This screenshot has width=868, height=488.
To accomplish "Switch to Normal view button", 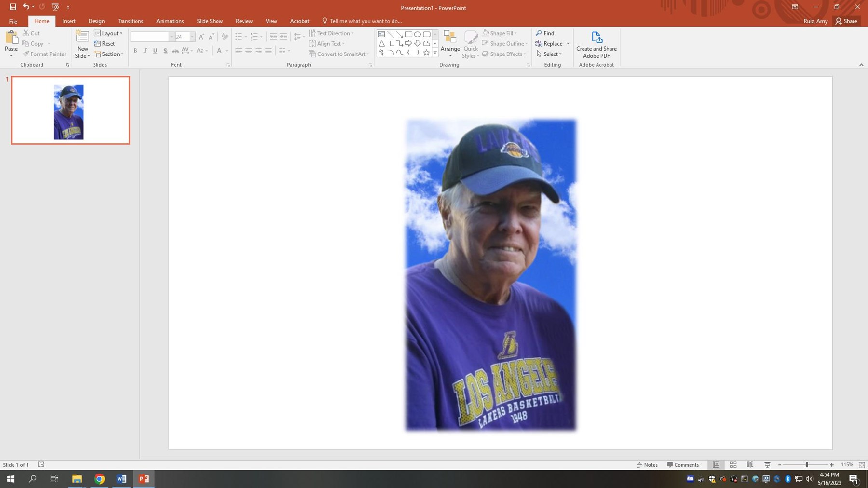I will [x=716, y=465].
